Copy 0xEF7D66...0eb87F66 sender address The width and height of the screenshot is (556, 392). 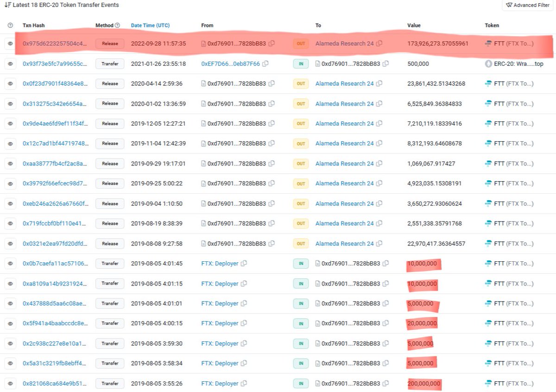[265, 63]
